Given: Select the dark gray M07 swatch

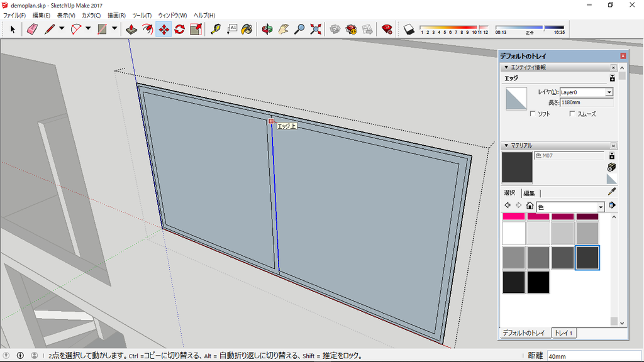Looking at the screenshot, I should click(x=587, y=258).
